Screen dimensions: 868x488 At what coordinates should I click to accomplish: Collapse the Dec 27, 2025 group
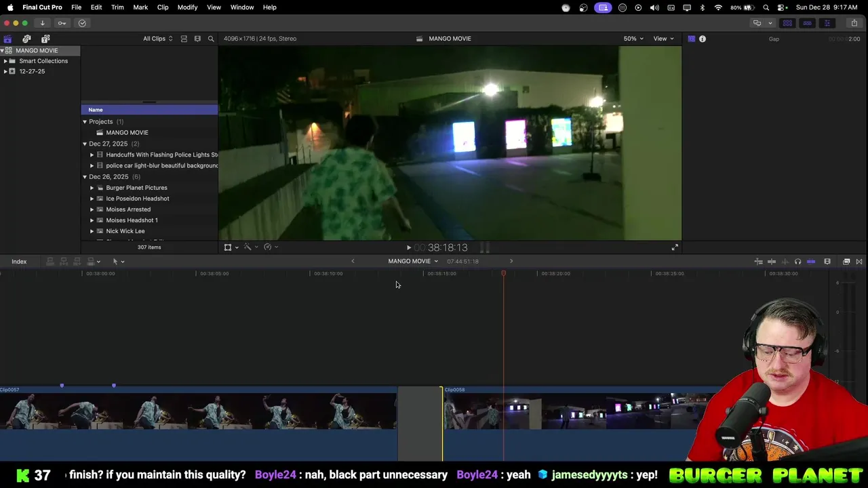tap(85, 144)
